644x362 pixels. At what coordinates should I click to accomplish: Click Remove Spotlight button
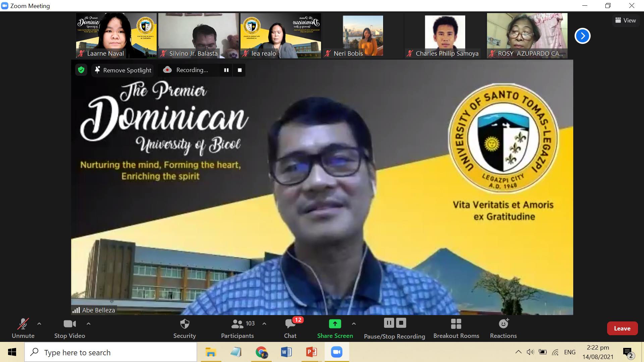123,70
